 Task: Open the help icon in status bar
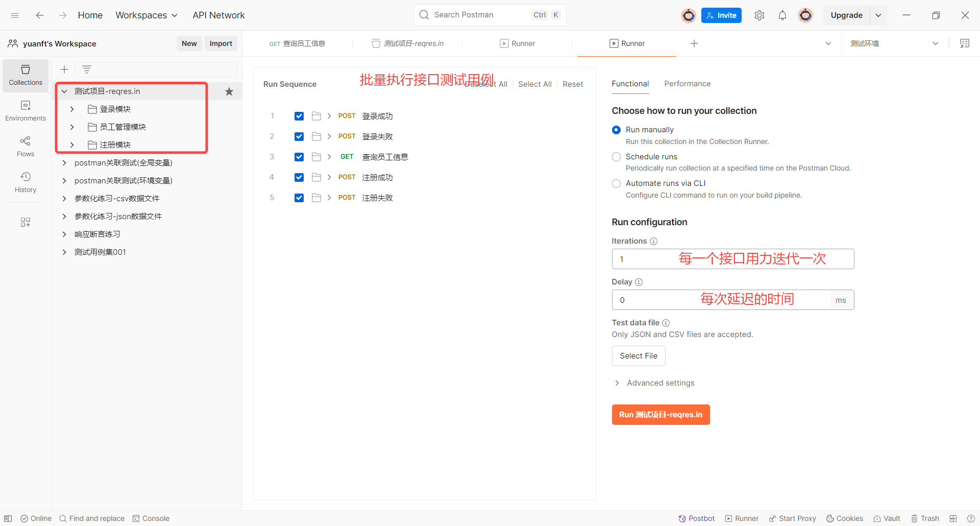[x=971, y=518]
